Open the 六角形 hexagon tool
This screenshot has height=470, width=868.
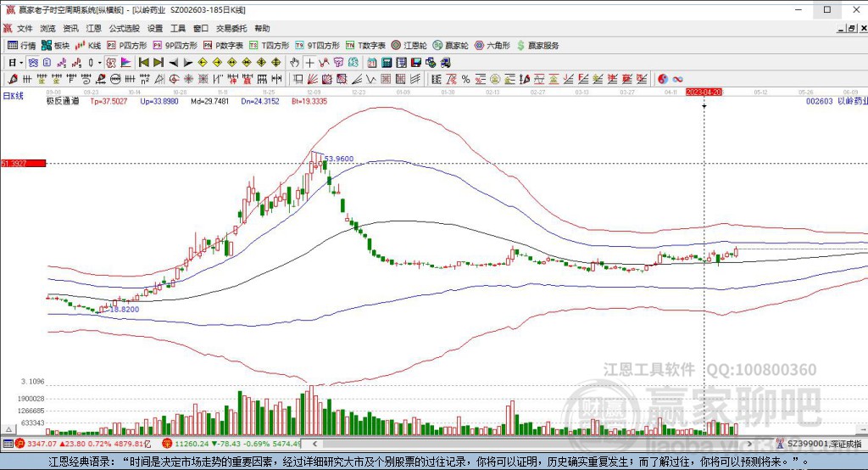492,46
